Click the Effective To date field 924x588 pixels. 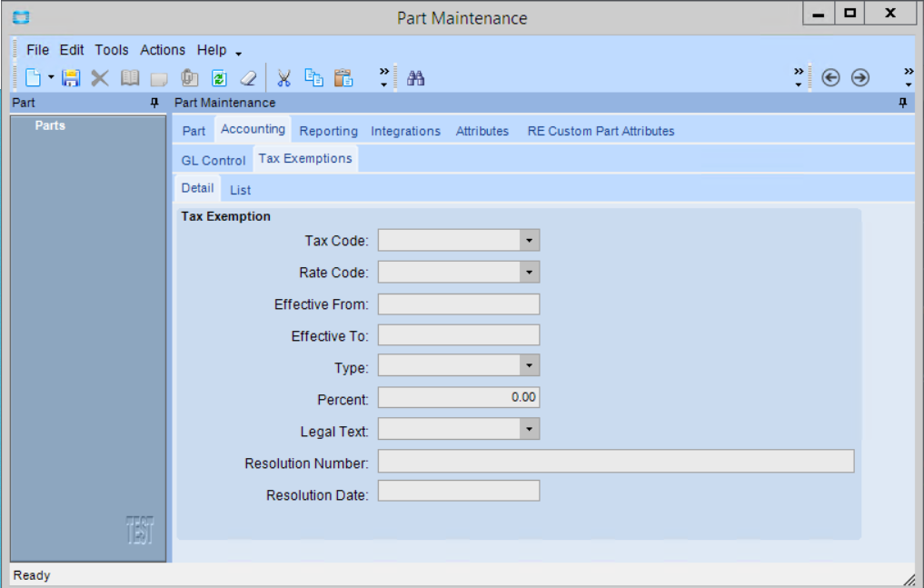coord(459,334)
